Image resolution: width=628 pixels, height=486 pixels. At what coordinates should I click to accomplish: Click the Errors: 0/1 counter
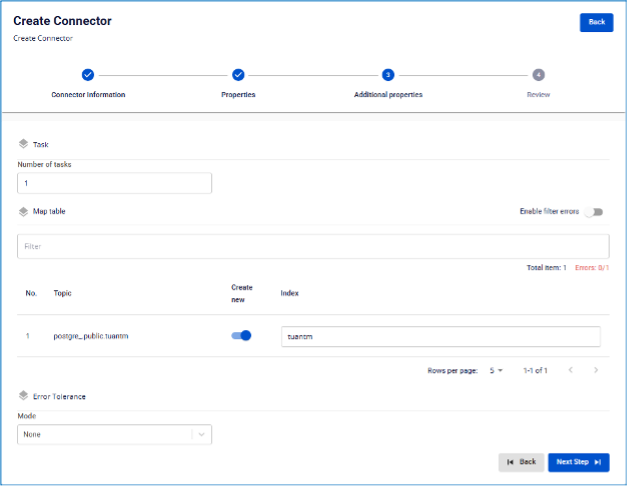[592, 268]
